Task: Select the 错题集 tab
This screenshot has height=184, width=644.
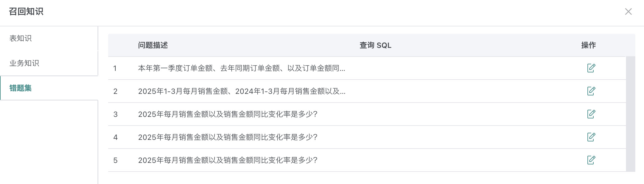Action: (x=21, y=88)
